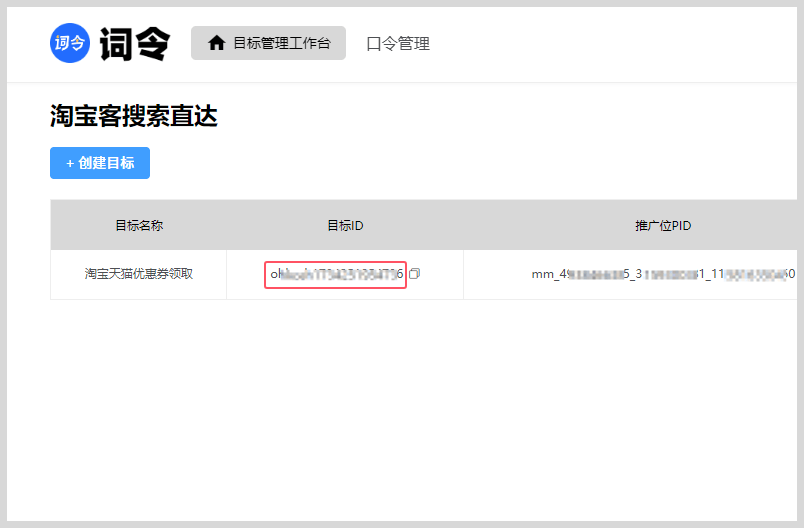Copy the 目标ID using the copy icon

tap(414, 274)
